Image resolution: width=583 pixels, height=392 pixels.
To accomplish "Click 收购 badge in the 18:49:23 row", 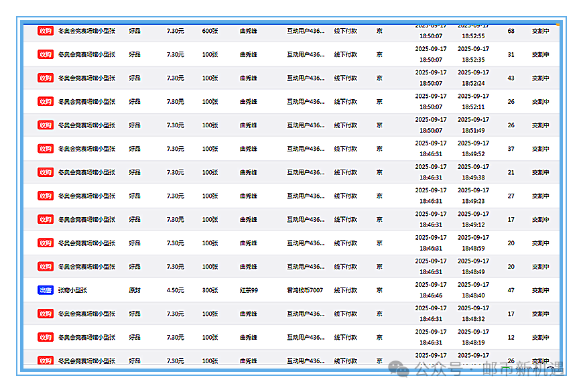I will (x=45, y=196).
